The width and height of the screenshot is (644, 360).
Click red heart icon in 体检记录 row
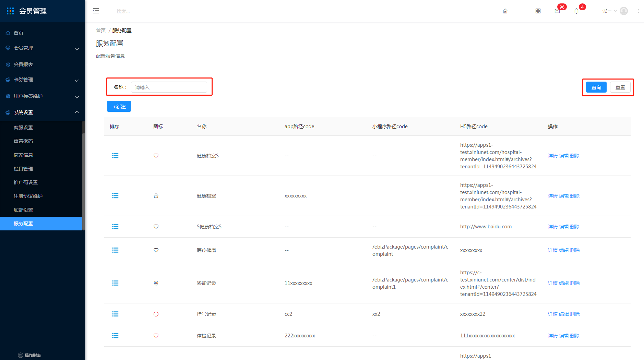[156, 336]
